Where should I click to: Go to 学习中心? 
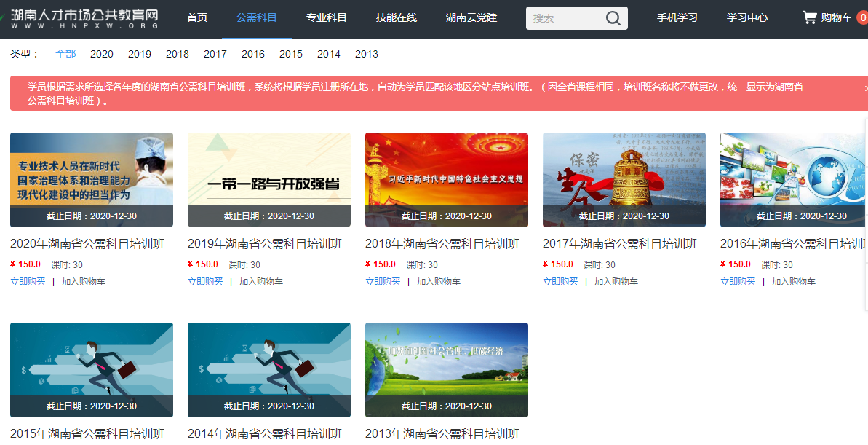click(747, 18)
